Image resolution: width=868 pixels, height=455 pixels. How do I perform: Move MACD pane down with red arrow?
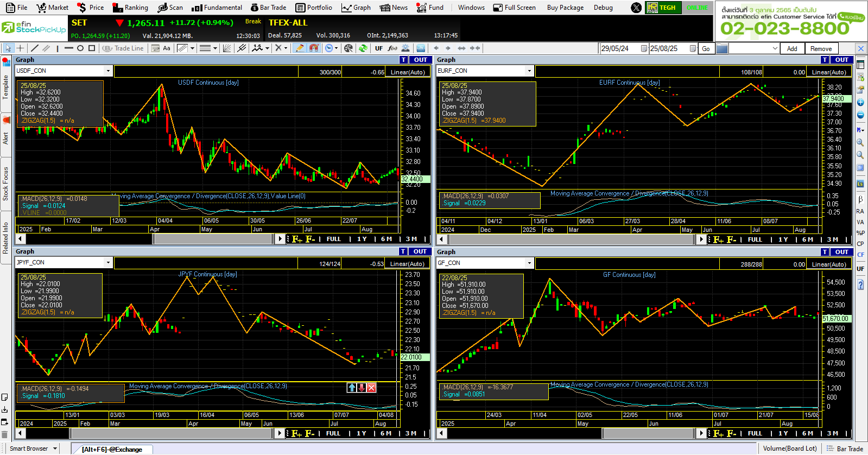(362, 388)
